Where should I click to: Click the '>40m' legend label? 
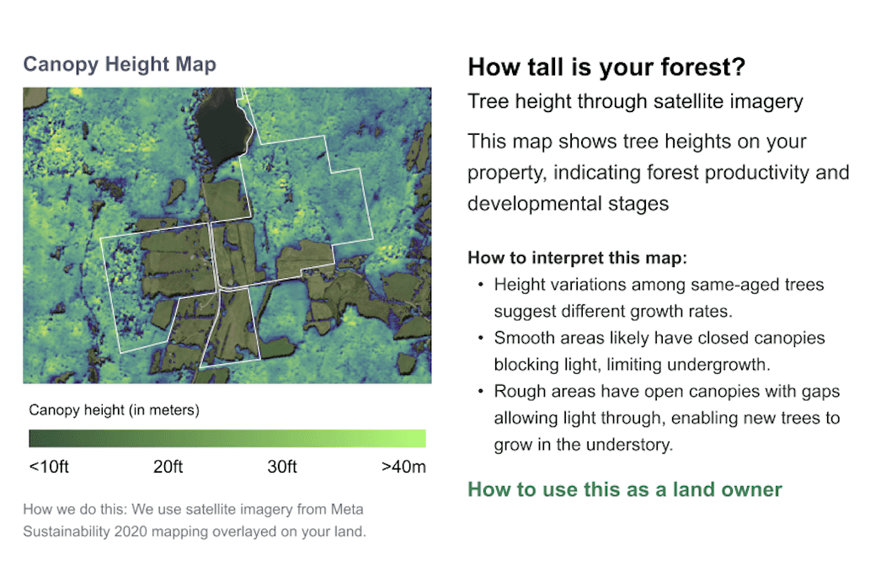403,467
